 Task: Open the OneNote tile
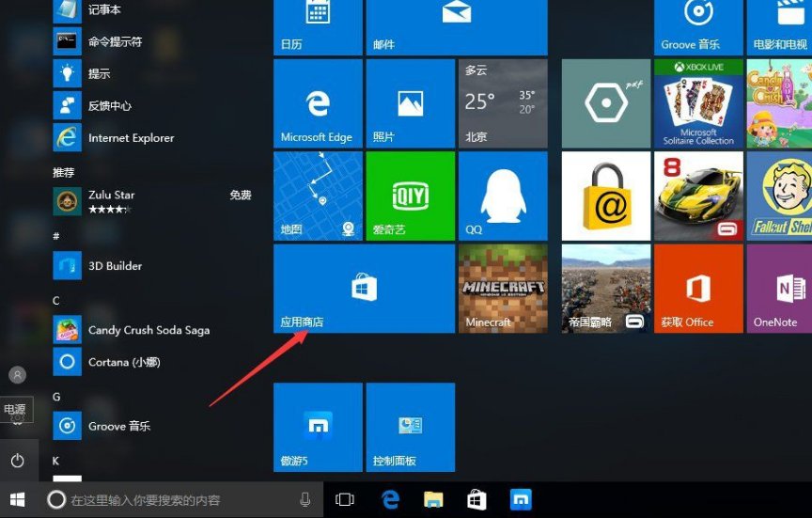(x=779, y=289)
